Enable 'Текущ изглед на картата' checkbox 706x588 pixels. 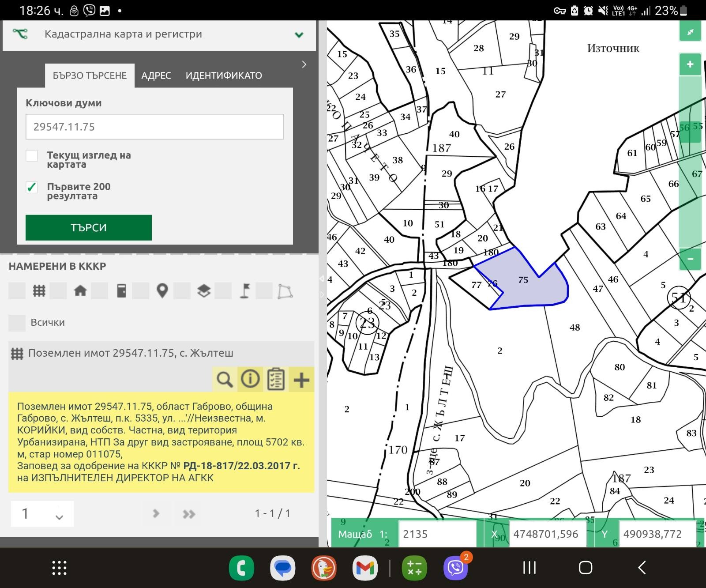[32, 156]
